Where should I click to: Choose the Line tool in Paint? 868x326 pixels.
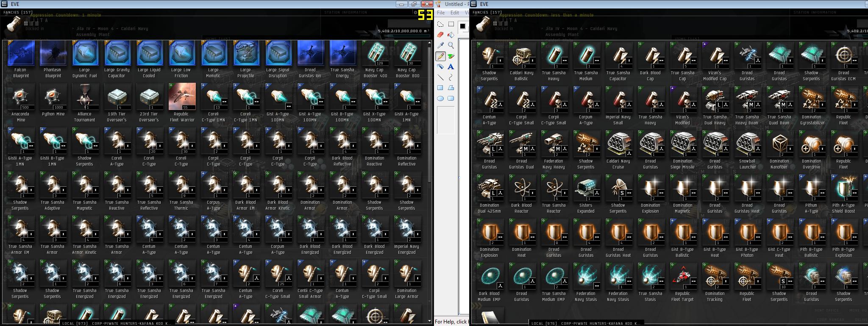click(x=440, y=77)
